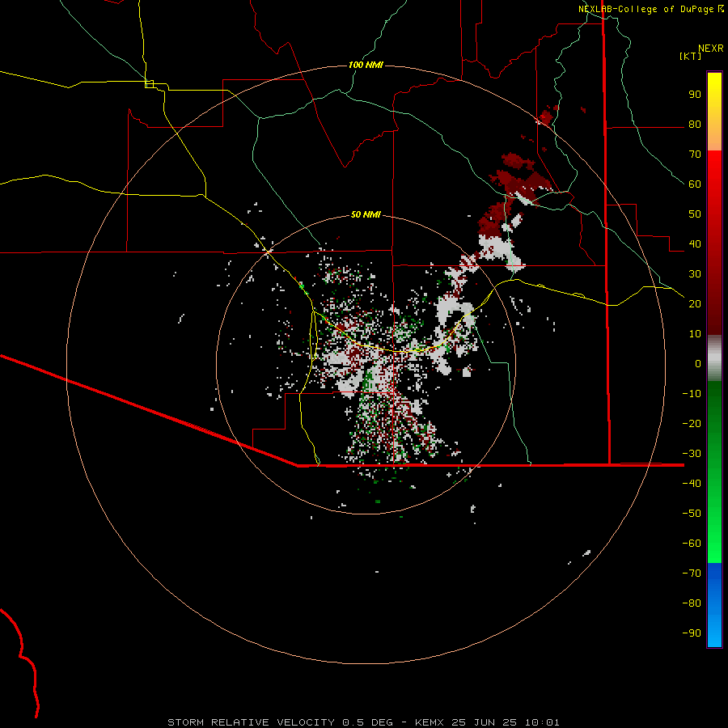Select the 20 value on the velocity scale
Screen dimensions: 728x728
pyautogui.click(x=695, y=303)
